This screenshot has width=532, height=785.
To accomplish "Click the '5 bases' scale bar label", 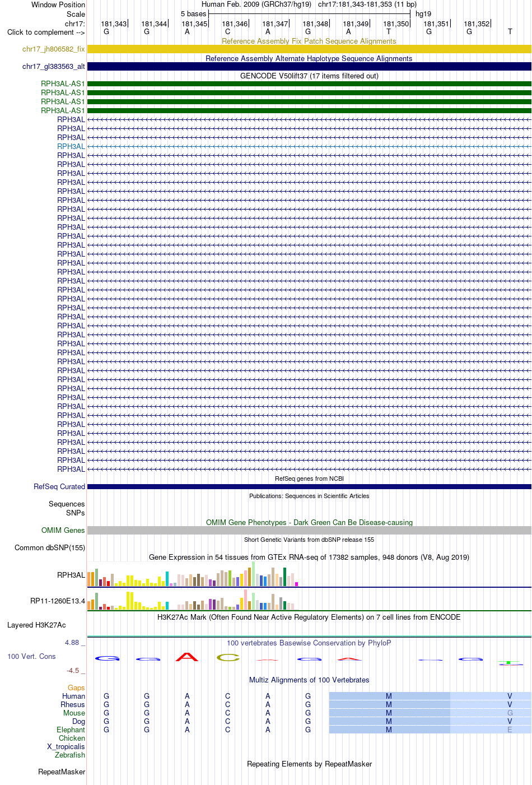I will [x=193, y=13].
